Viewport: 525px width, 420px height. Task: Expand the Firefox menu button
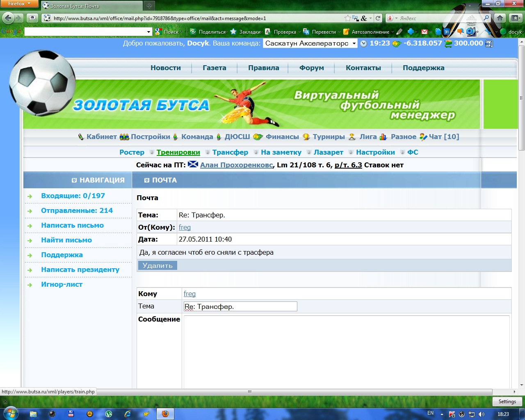(x=19, y=4)
